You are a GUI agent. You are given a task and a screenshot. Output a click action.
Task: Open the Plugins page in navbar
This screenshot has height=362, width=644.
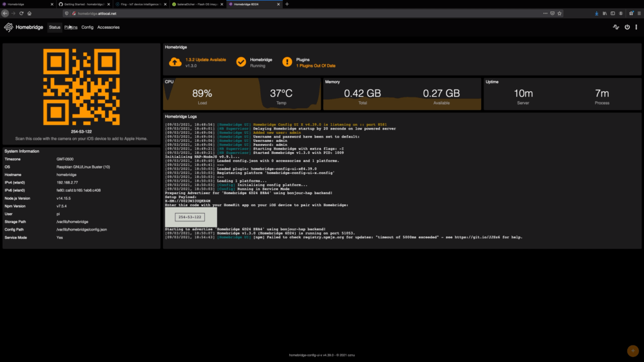[70, 28]
